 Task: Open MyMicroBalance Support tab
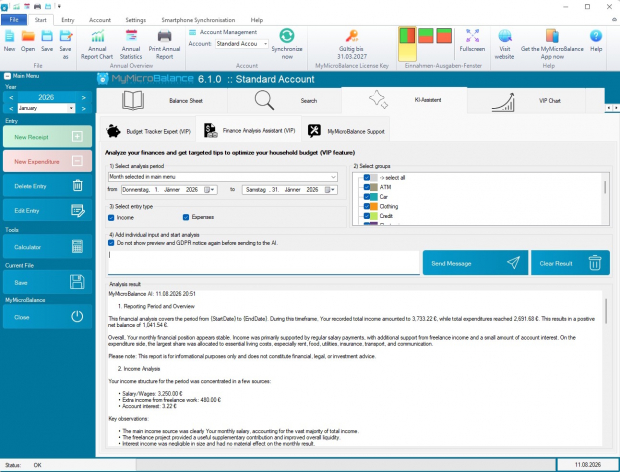coord(346,131)
